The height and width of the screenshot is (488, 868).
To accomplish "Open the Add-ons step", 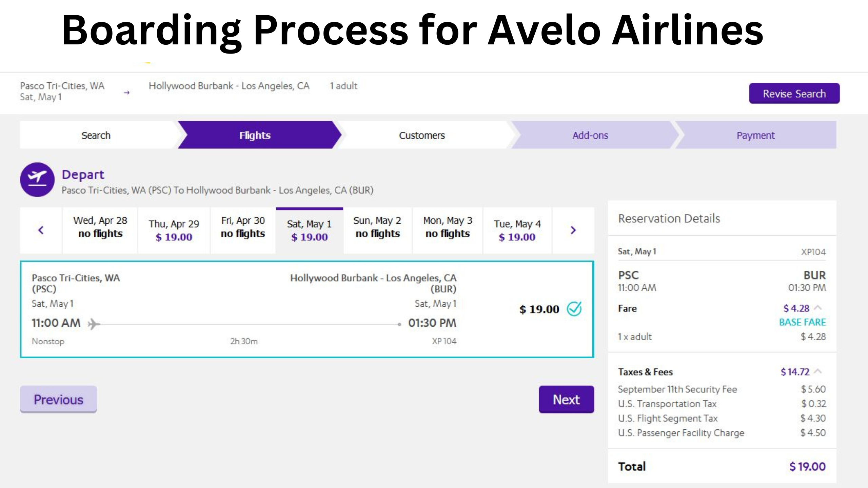I will [590, 135].
